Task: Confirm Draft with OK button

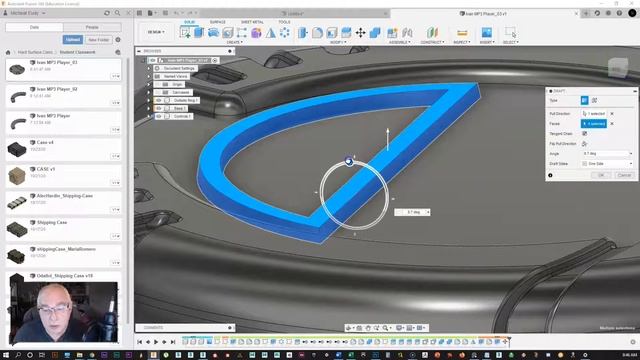Action: coord(601,175)
